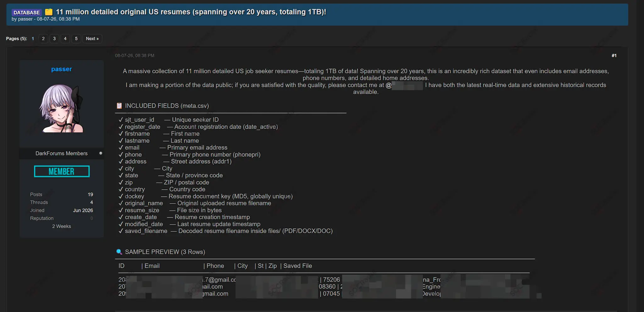Click the zip value 07045 in sample row
This screenshot has height=312, width=644.
331,293
